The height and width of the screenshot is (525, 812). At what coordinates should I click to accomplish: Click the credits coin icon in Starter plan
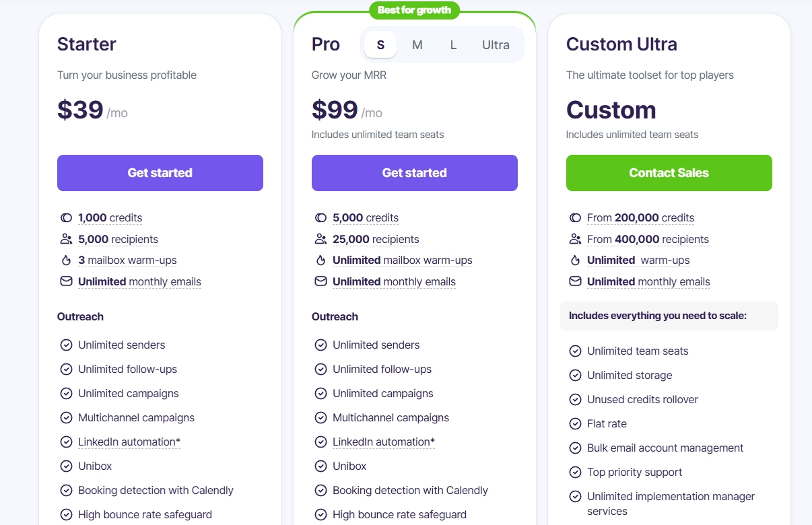[x=66, y=218]
